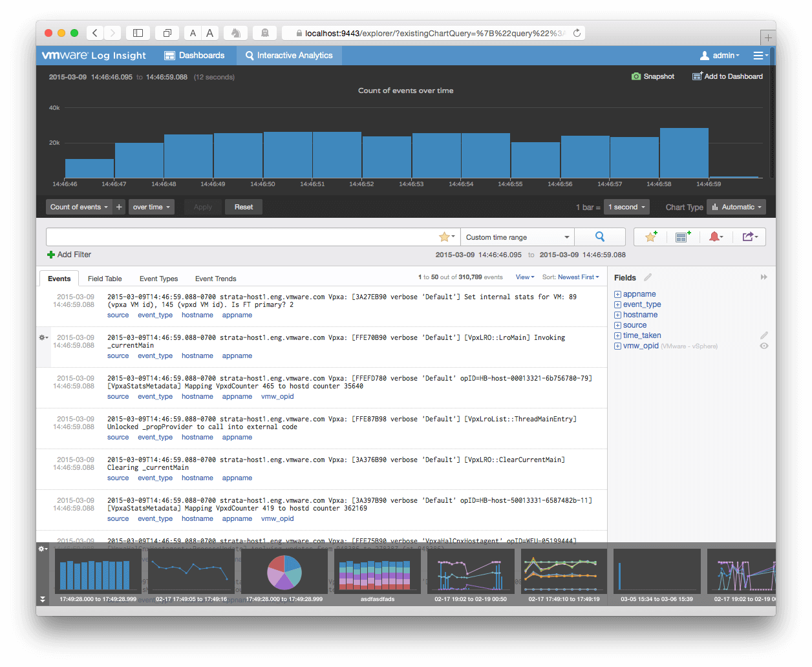Click the pencil icon beside Fields heading

pos(648,277)
